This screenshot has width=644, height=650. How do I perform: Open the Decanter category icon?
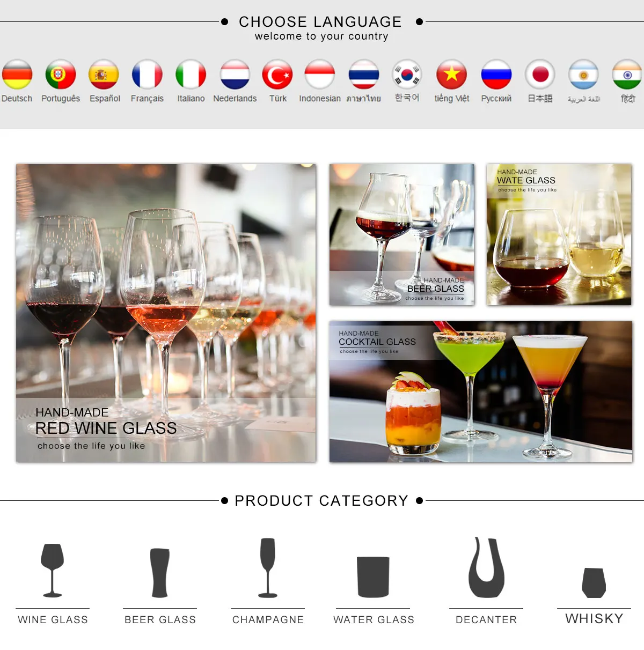point(486,567)
